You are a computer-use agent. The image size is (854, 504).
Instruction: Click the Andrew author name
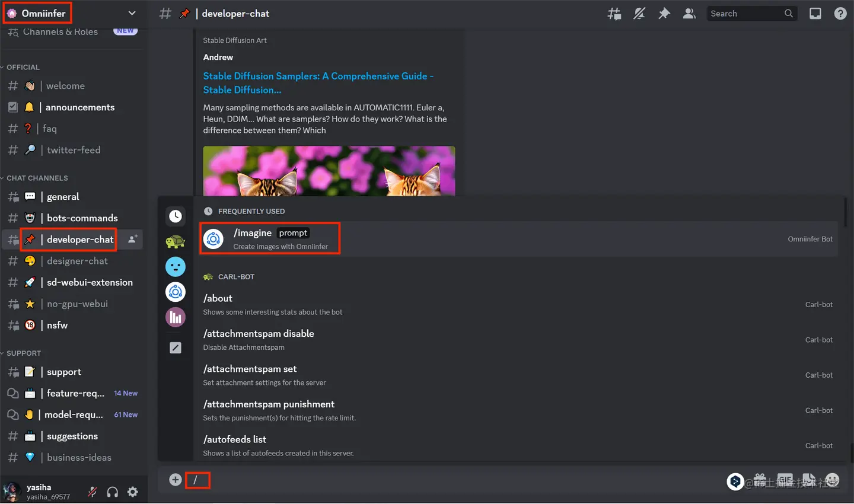tap(218, 57)
